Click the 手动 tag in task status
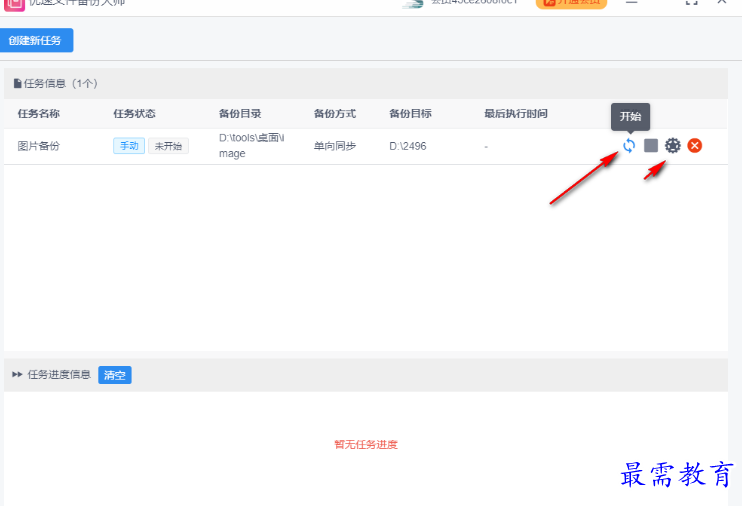The width and height of the screenshot is (742, 506). point(129,146)
